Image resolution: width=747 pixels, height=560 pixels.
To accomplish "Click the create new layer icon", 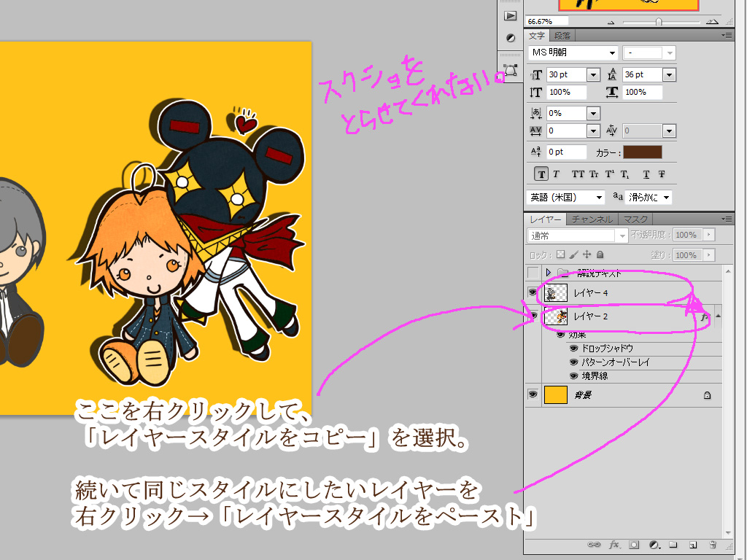I will point(693,545).
